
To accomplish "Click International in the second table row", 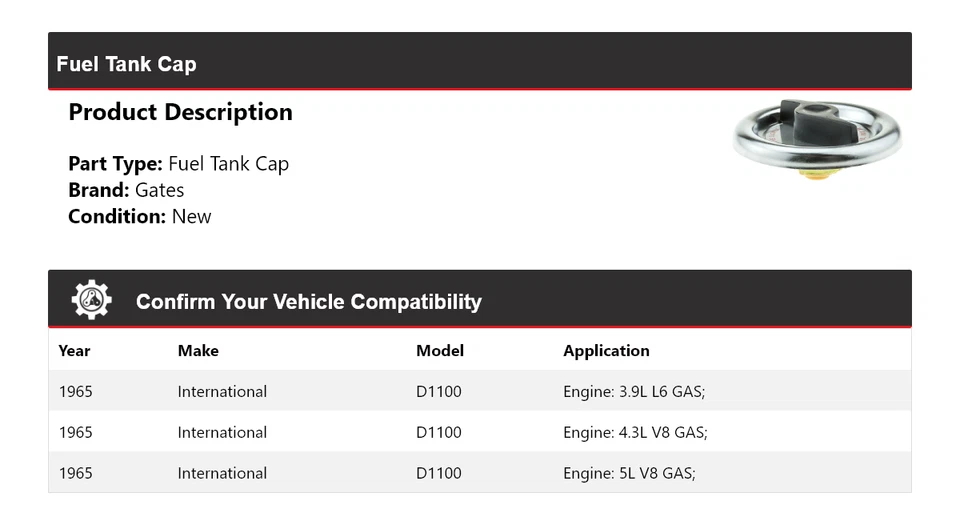I will pos(222,433).
